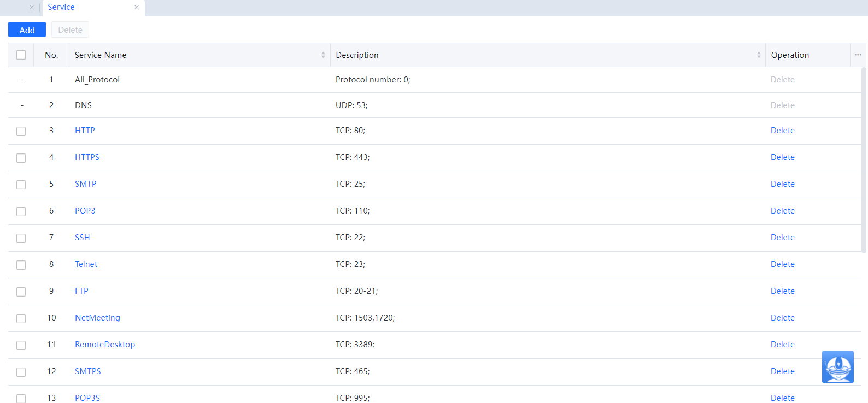Close the unnamed tab left of Service
The height and width of the screenshot is (403, 868).
(x=32, y=7)
